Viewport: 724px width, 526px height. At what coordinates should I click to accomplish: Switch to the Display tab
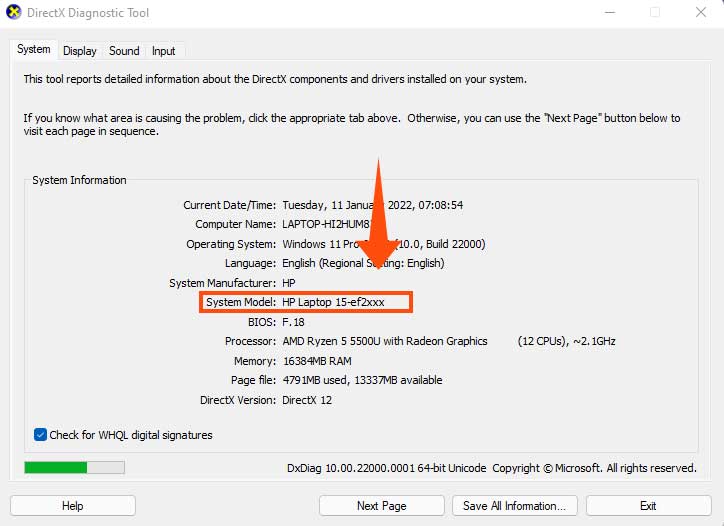[x=79, y=51]
